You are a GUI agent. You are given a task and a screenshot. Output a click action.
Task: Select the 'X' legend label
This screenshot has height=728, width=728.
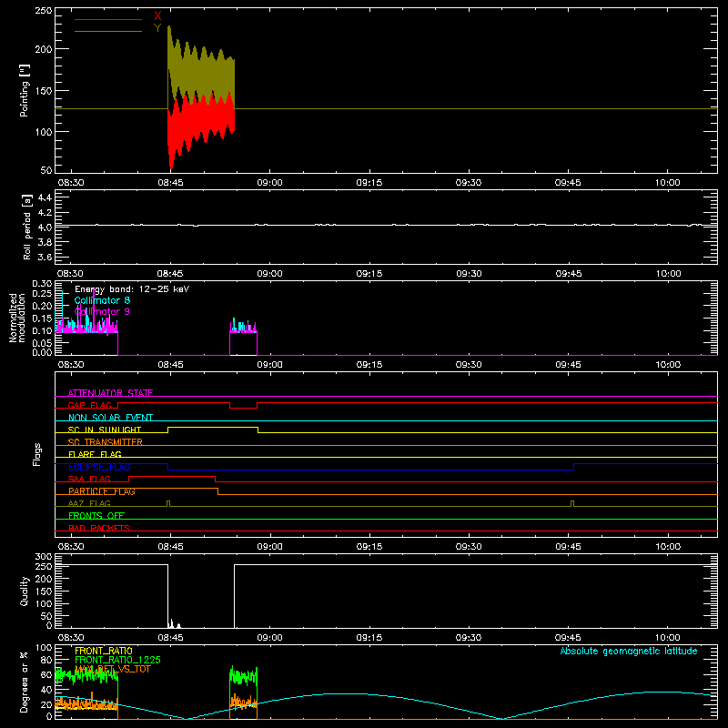point(157,16)
